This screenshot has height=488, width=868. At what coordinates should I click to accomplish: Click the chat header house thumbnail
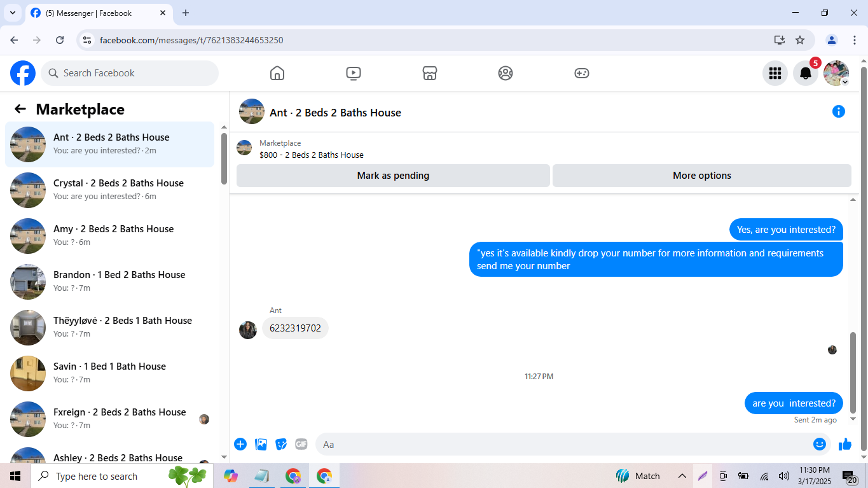(x=252, y=111)
